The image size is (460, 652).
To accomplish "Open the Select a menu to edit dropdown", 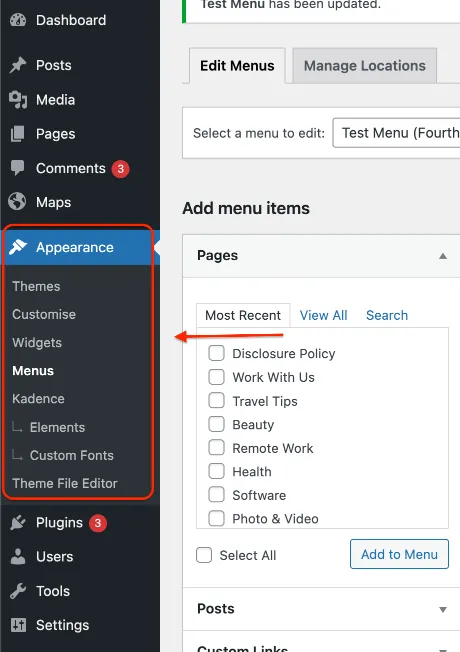I will 396,133.
